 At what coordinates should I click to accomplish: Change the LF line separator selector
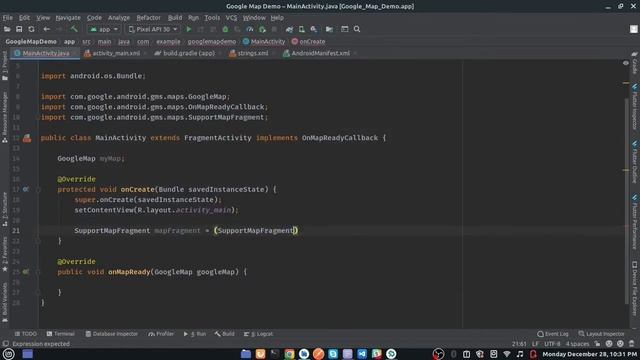(535, 344)
